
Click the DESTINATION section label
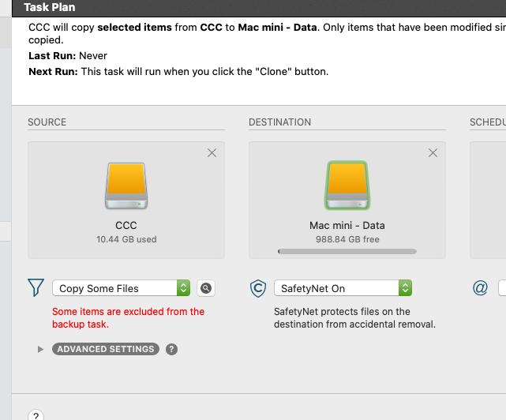pyautogui.click(x=279, y=122)
